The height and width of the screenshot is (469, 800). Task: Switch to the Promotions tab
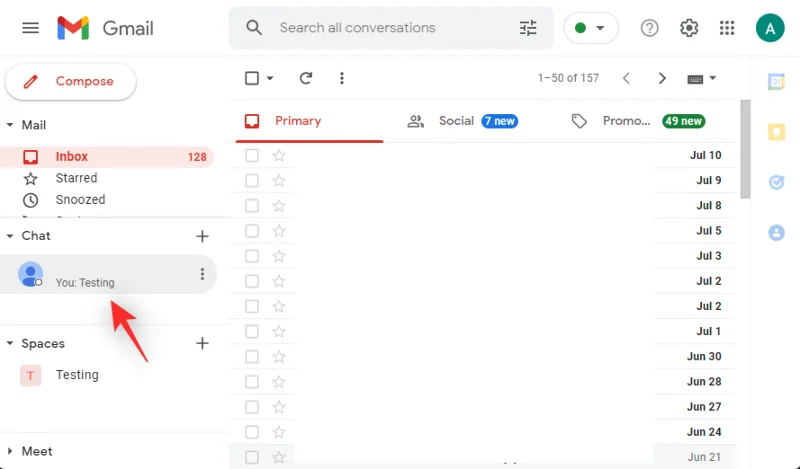[638, 121]
